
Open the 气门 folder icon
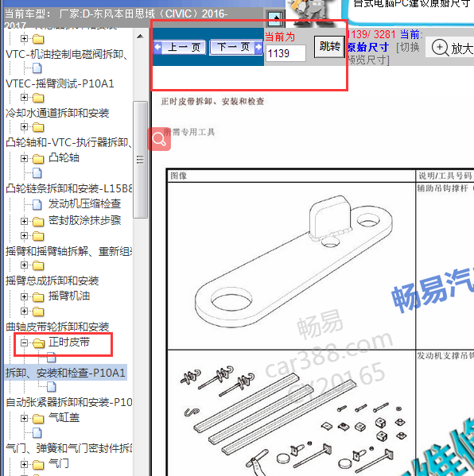38,465
